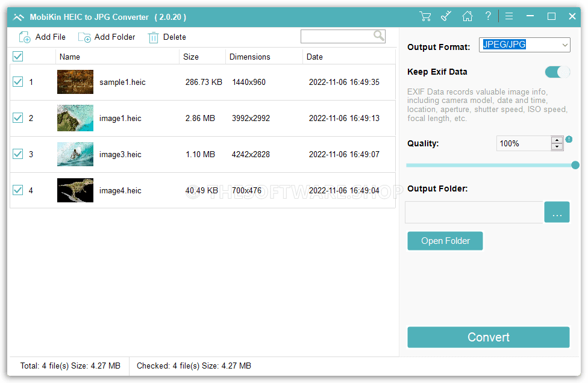Click the date 2022-11-06 16:49:35

click(344, 82)
